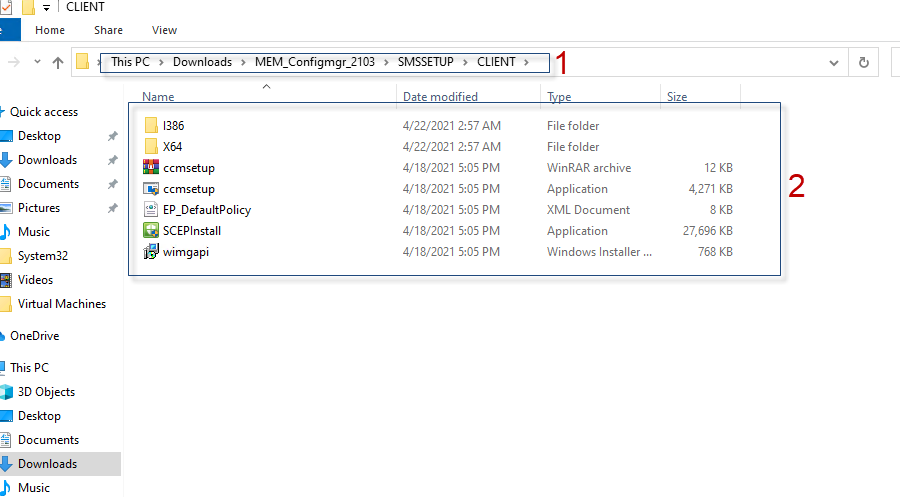Expand chevron after Downloads in path
The height and width of the screenshot is (497, 900).
[x=243, y=62]
